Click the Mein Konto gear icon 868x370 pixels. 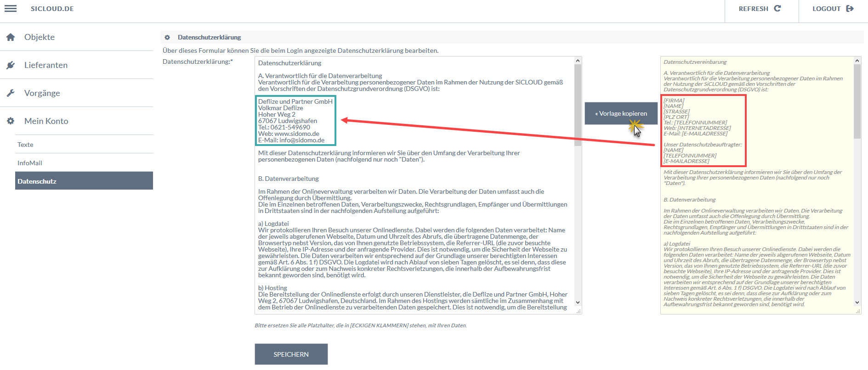pyautogui.click(x=11, y=121)
